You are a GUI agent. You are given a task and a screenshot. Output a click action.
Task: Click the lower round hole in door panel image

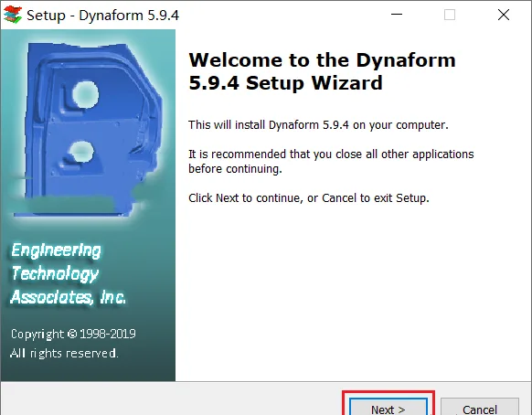[81, 152]
